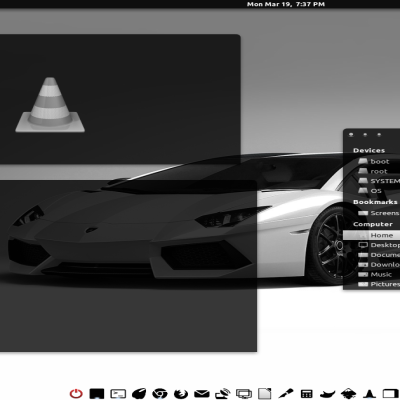Select Home in the file manager sidebar

coord(371,235)
